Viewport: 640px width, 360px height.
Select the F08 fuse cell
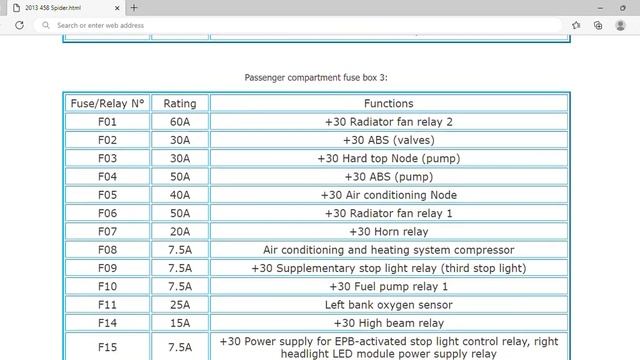[x=107, y=250]
